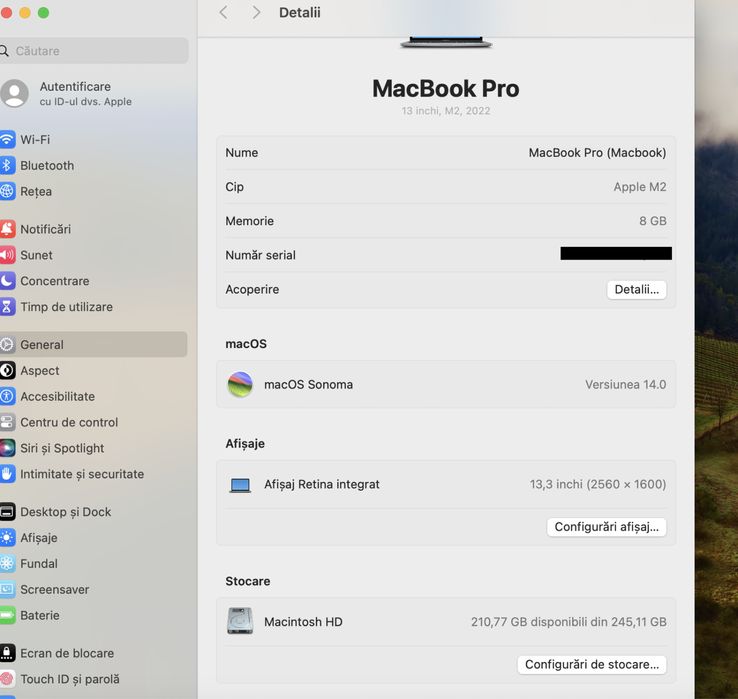Click the Bluetooth sidebar icon
Screen dimensions: 738x699
click(7, 165)
